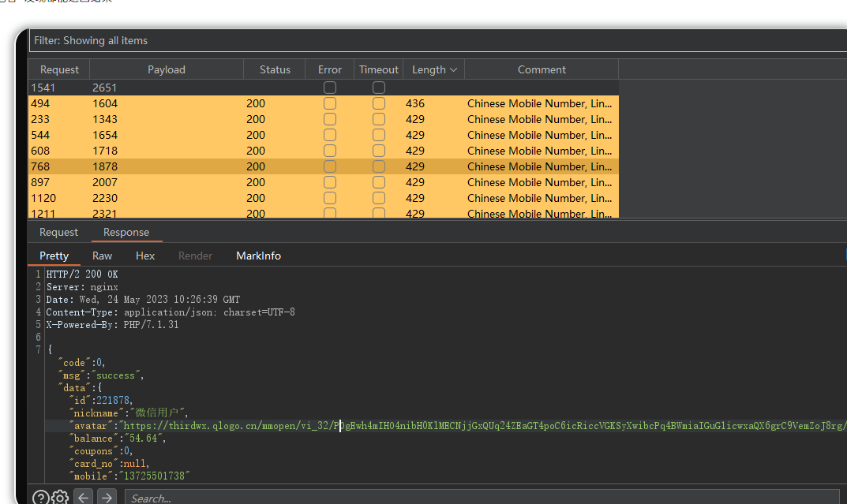
Task: Switch to the Request tab
Action: [59, 232]
